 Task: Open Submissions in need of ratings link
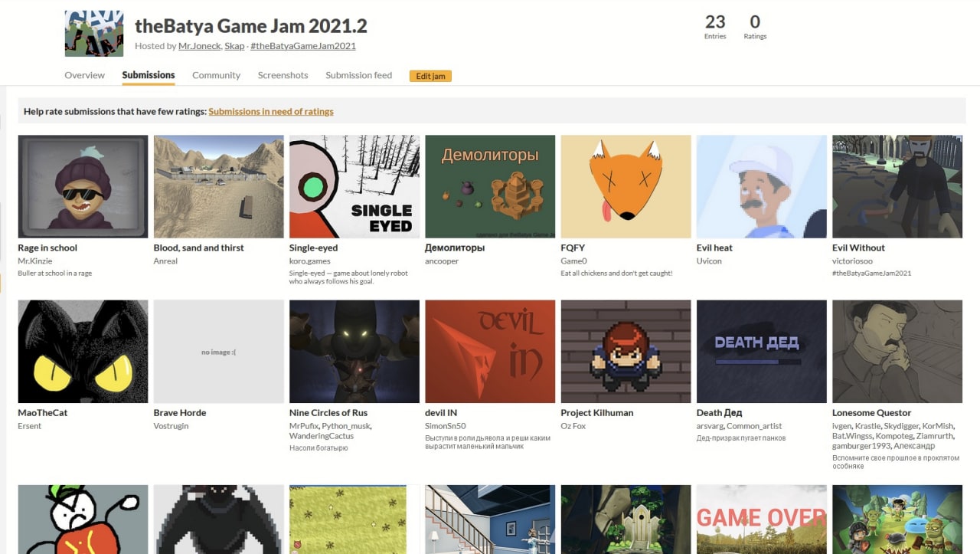[271, 111]
